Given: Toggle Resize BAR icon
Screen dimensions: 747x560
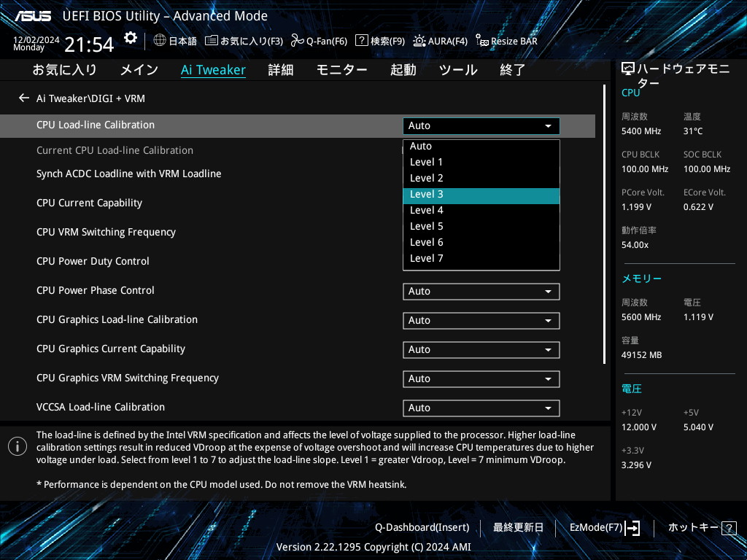Looking at the screenshot, I should (481, 41).
